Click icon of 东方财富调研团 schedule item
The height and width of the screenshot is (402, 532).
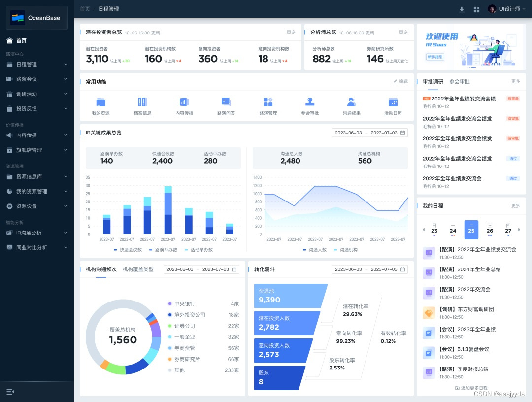point(429,313)
